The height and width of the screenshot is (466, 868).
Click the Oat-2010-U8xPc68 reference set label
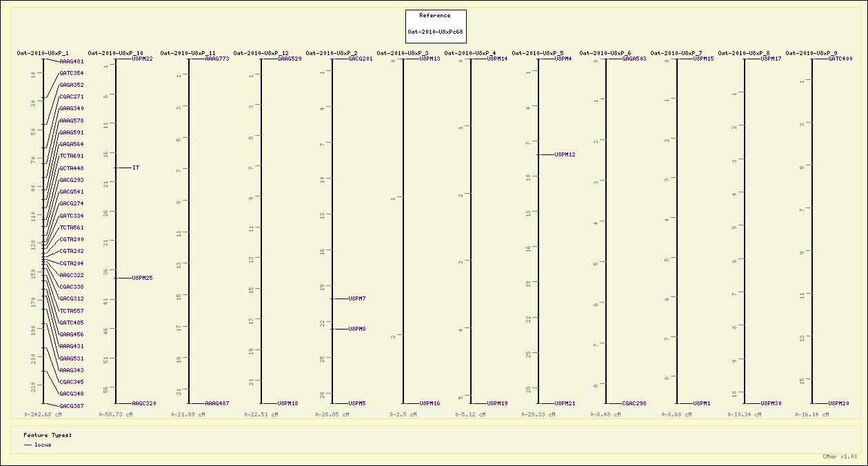[x=435, y=32]
